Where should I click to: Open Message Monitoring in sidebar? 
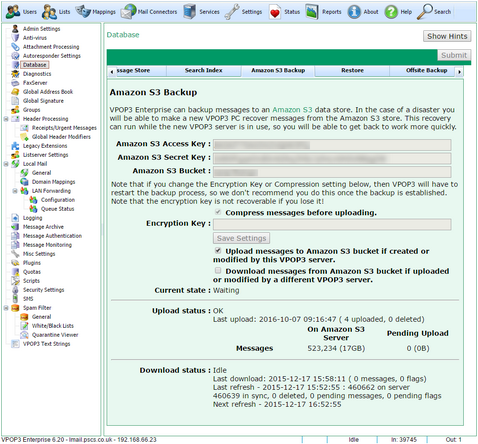(x=47, y=245)
